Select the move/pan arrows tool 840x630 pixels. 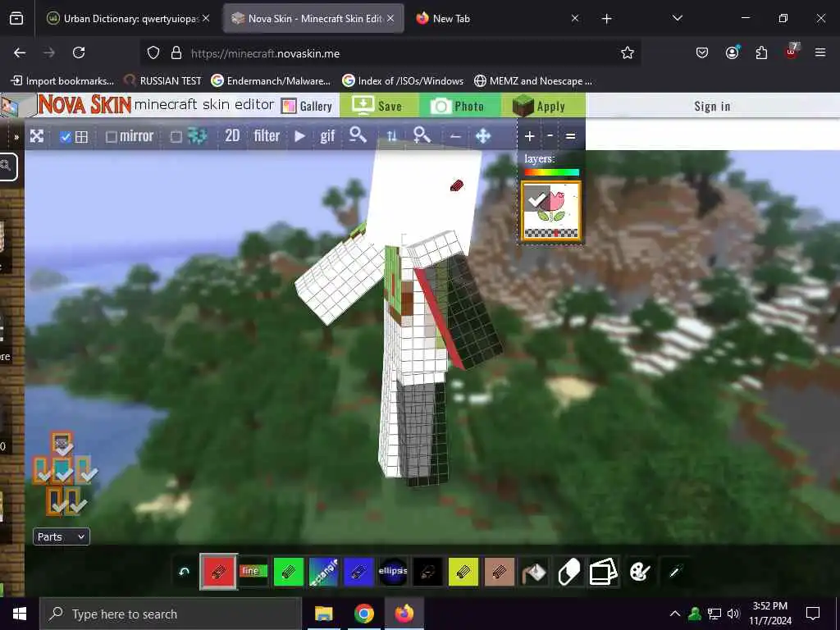pyautogui.click(x=483, y=136)
